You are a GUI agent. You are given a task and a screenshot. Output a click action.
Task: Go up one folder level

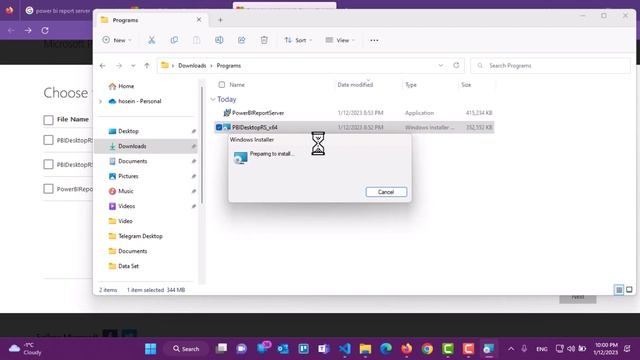point(147,66)
